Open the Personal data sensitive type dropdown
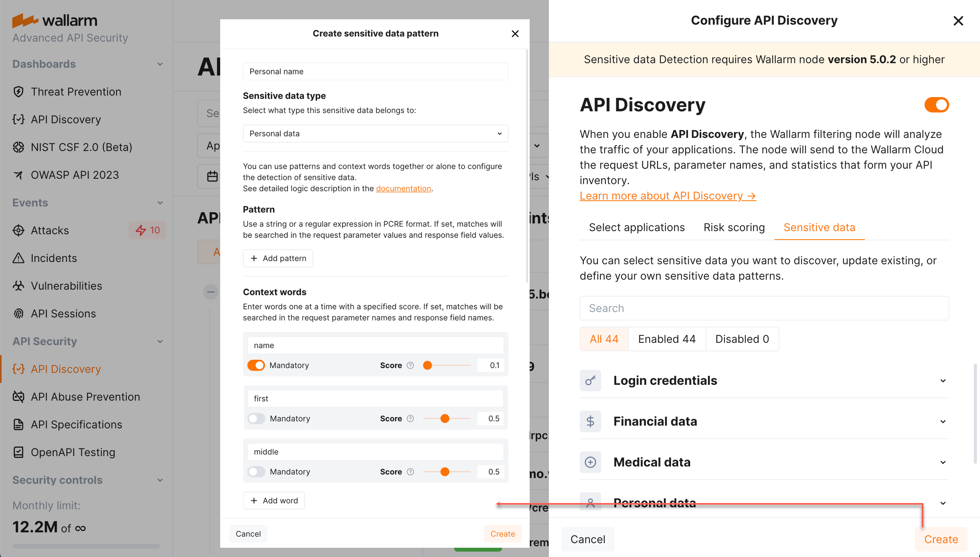Image resolution: width=980 pixels, height=557 pixels. pyautogui.click(x=375, y=133)
